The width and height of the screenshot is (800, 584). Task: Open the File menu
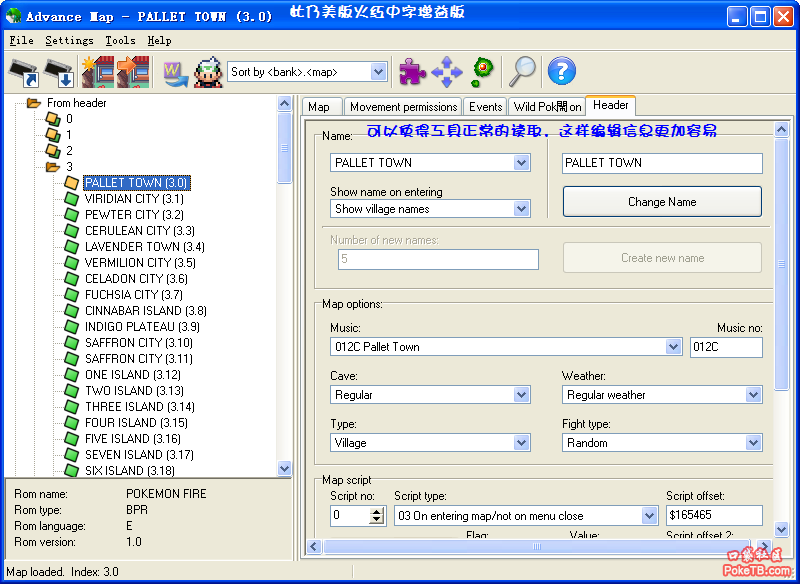(x=21, y=41)
